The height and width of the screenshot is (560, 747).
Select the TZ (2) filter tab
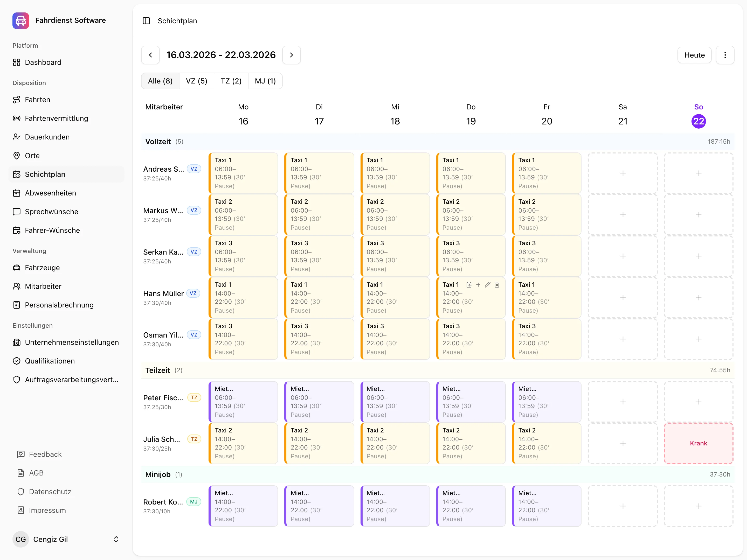click(231, 81)
